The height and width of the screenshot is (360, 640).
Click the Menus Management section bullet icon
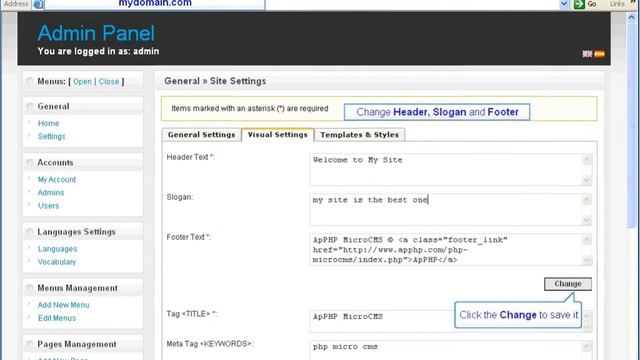[x=30, y=288]
